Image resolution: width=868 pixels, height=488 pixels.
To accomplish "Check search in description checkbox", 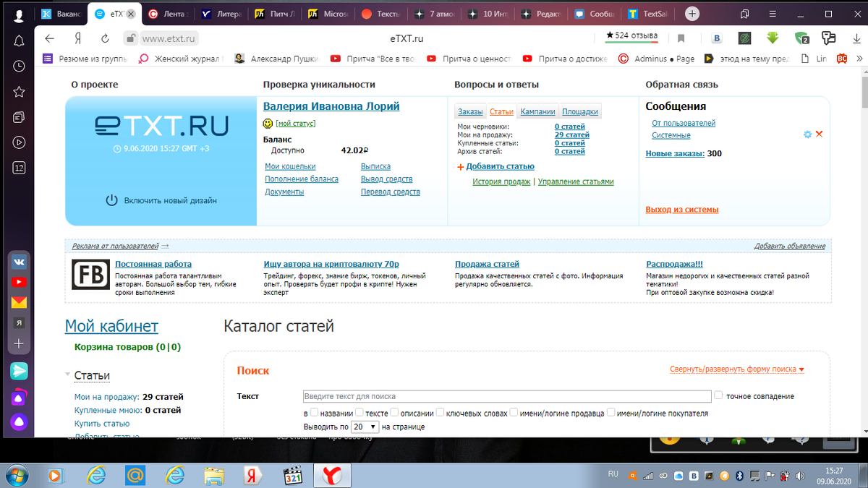I will pos(394,413).
